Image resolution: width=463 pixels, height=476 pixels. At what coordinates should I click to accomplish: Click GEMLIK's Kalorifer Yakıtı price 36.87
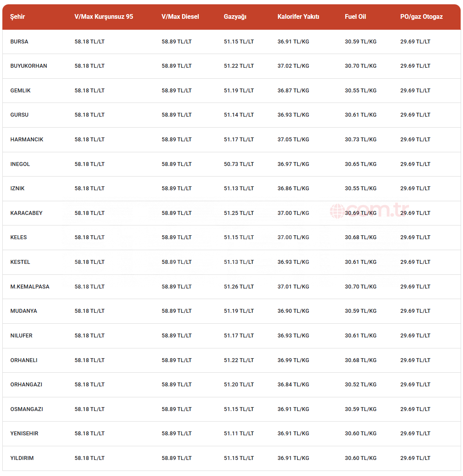293,90
